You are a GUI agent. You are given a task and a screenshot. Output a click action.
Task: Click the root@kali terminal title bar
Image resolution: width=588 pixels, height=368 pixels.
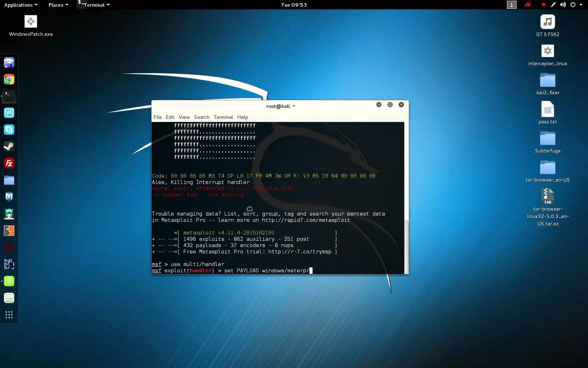[280, 106]
